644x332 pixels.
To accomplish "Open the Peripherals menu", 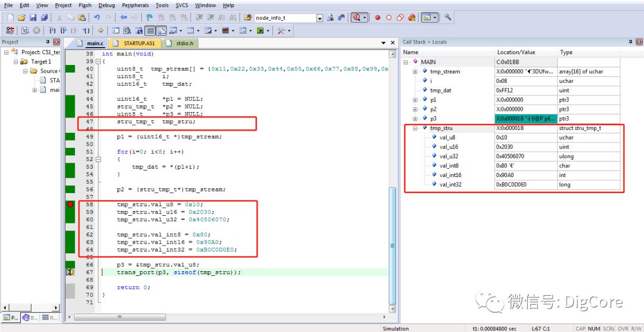I will pyautogui.click(x=135, y=5).
